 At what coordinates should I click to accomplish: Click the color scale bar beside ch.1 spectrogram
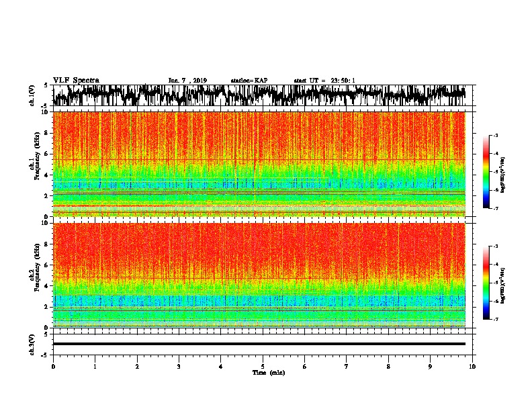(486, 172)
